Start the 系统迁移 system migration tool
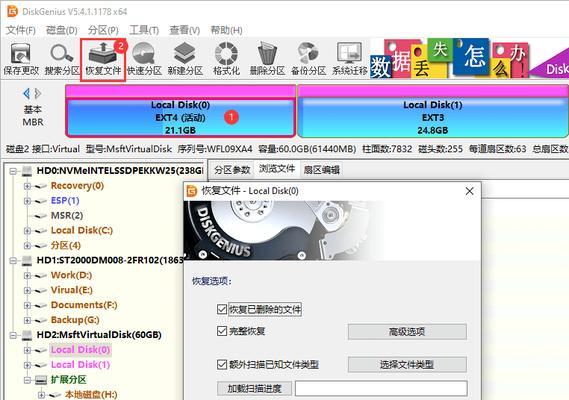This screenshot has width=569, height=400. 349,59
